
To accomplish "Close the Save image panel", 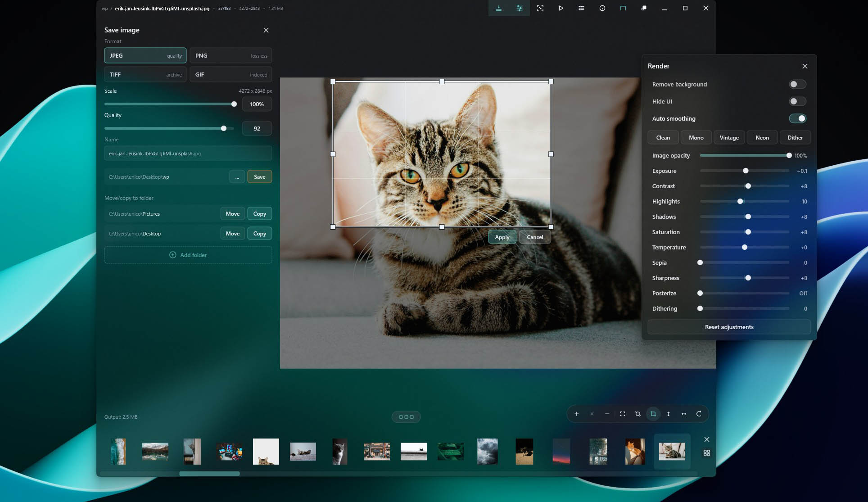I will pos(266,30).
